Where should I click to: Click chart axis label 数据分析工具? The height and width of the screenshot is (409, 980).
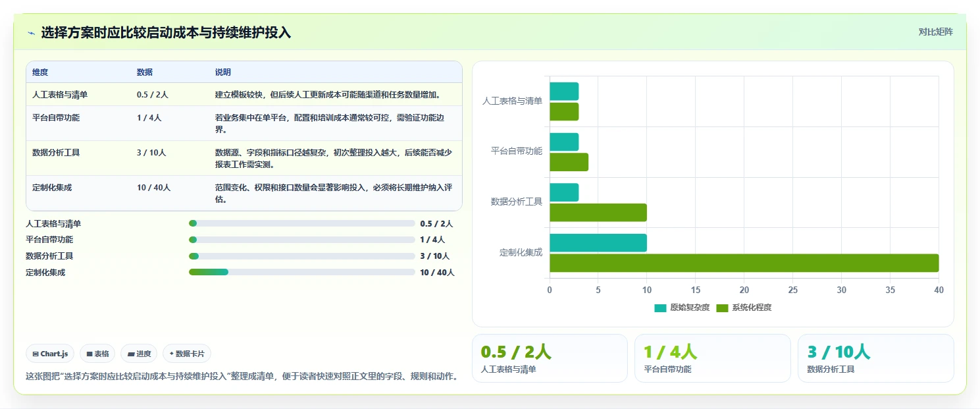(x=517, y=202)
